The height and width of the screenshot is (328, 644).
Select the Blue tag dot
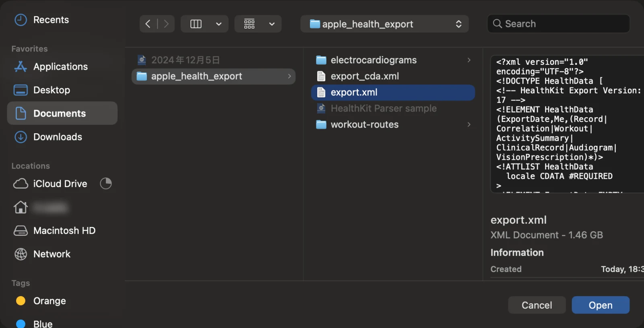click(21, 324)
